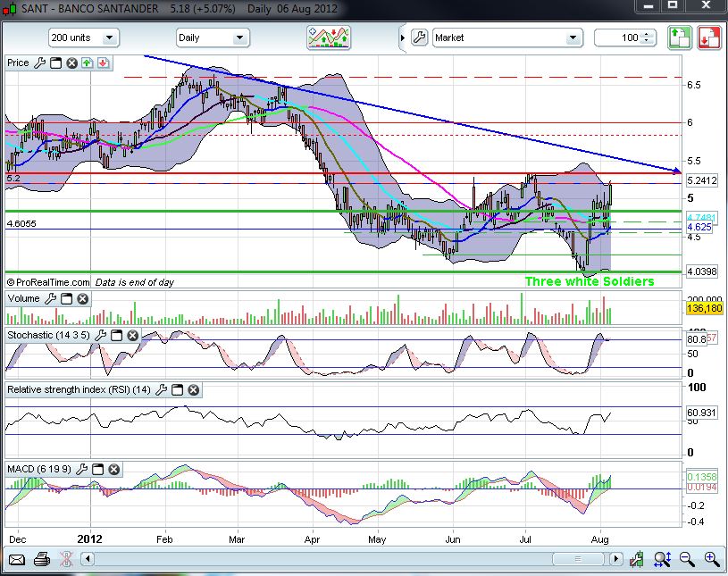Click the 4.625 price label
This screenshot has width=728, height=576.
click(x=699, y=227)
